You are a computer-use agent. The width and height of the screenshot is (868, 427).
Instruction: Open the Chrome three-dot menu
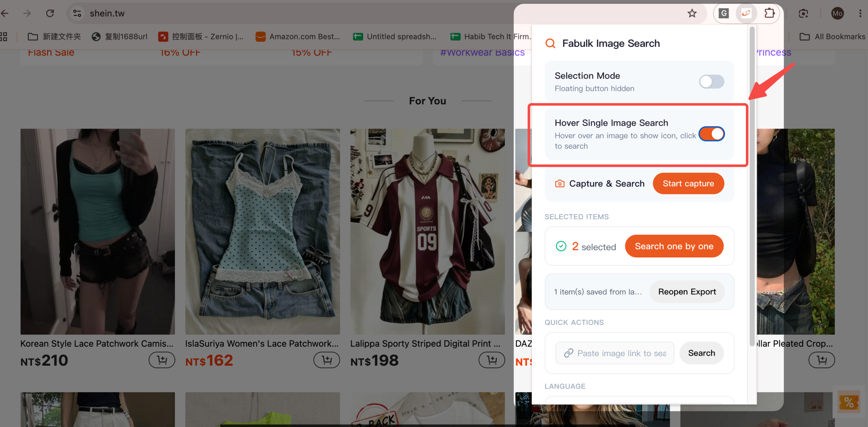860,13
